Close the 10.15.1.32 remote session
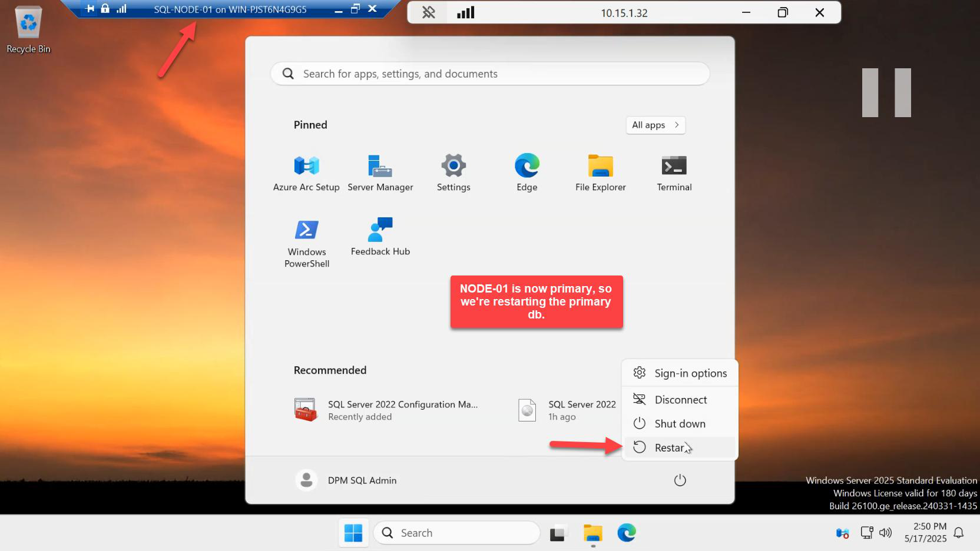This screenshot has width=980, height=551. coord(819,12)
